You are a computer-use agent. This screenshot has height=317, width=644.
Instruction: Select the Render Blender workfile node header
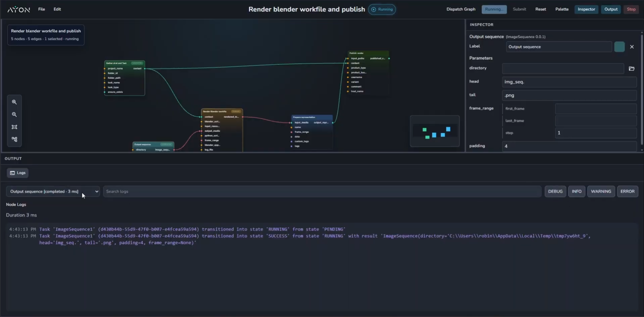point(222,111)
